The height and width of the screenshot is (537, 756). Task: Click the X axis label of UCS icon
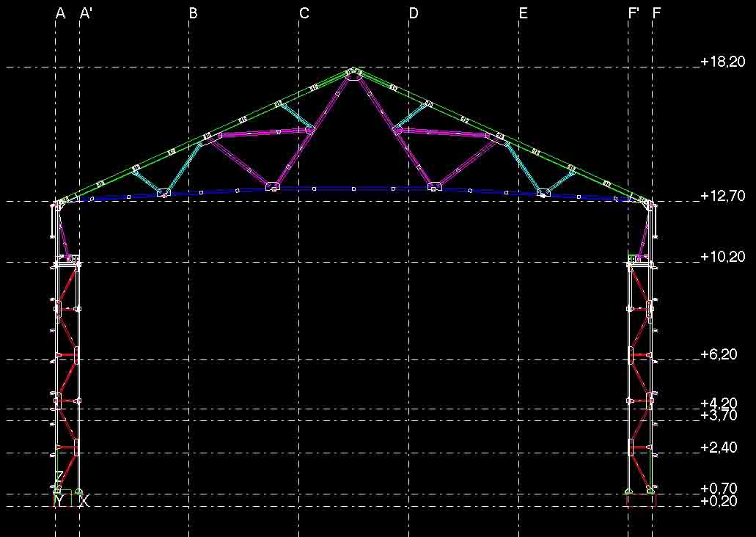click(x=84, y=502)
